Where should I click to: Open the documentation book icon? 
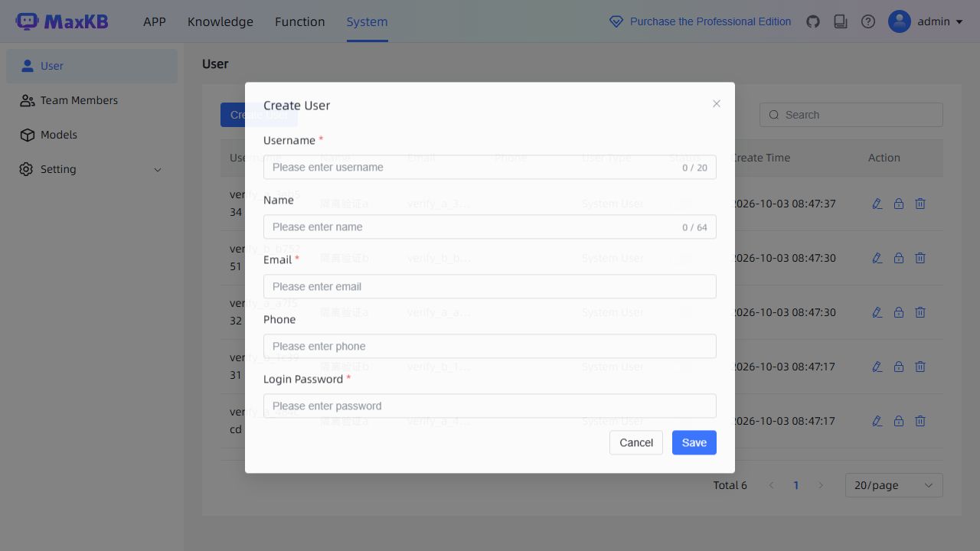coord(841,21)
